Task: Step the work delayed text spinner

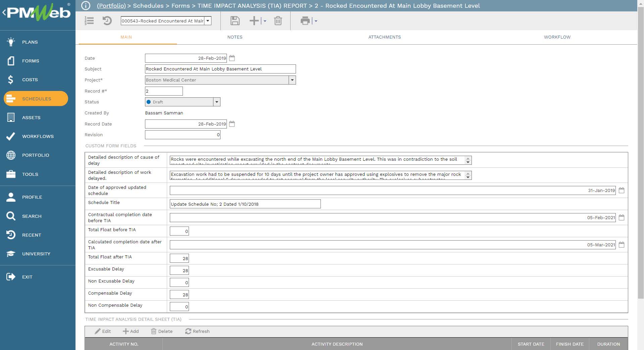Action: [468, 175]
